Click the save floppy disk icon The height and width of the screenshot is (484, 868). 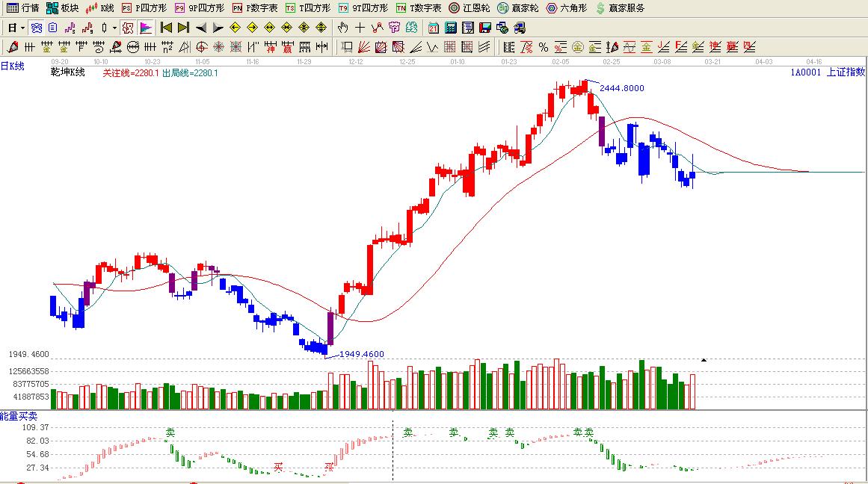coord(484,28)
